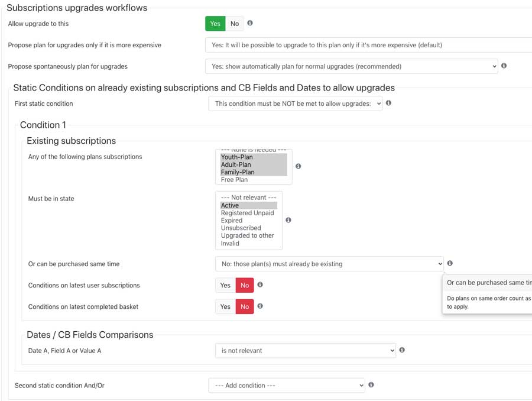Click info icon for Conditions on latest completed basket
Screen dimensions: 532x401
tap(260, 306)
